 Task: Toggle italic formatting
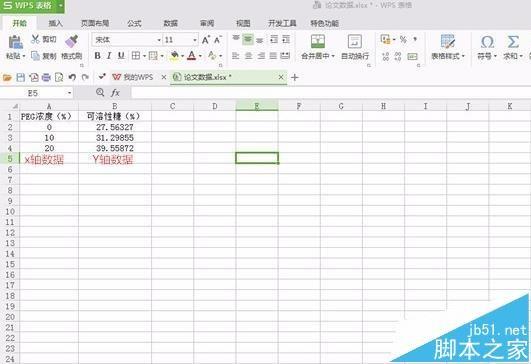click(109, 56)
